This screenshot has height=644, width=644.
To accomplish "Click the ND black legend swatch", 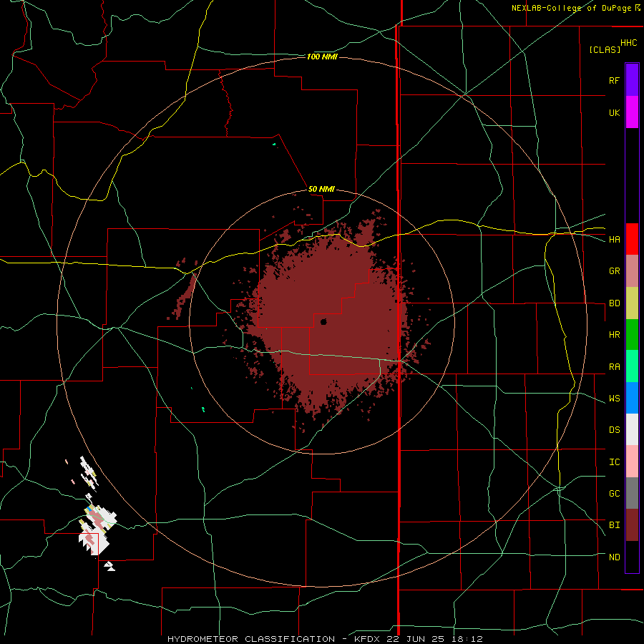I will click(x=632, y=557).
